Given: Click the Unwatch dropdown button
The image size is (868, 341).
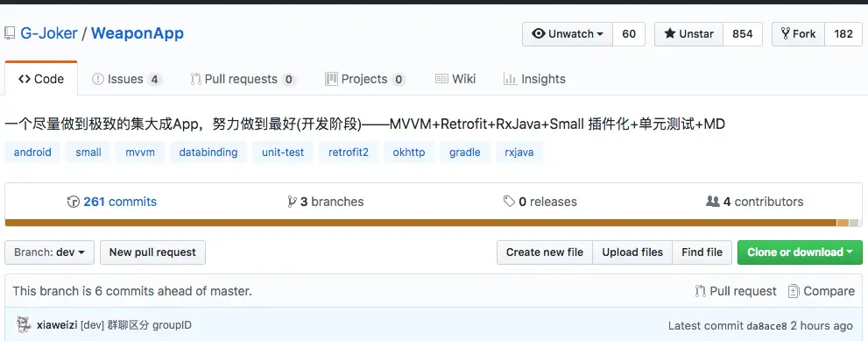Looking at the screenshot, I should pyautogui.click(x=568, y=34).
